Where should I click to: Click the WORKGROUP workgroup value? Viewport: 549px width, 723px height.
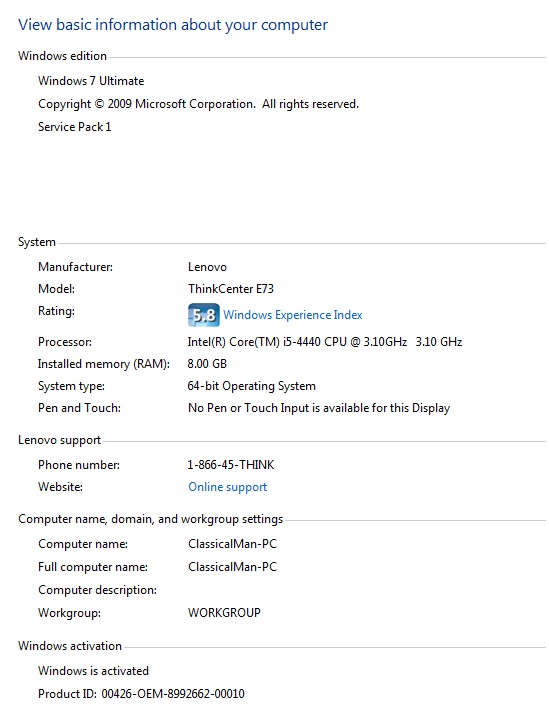pos(224,613)
